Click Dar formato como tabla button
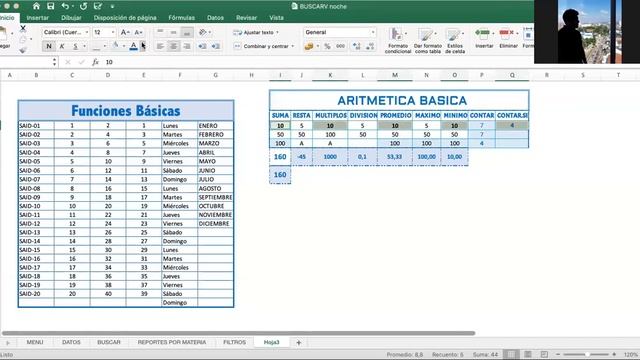This screenshot has width=640, height=360. [427, 40]
